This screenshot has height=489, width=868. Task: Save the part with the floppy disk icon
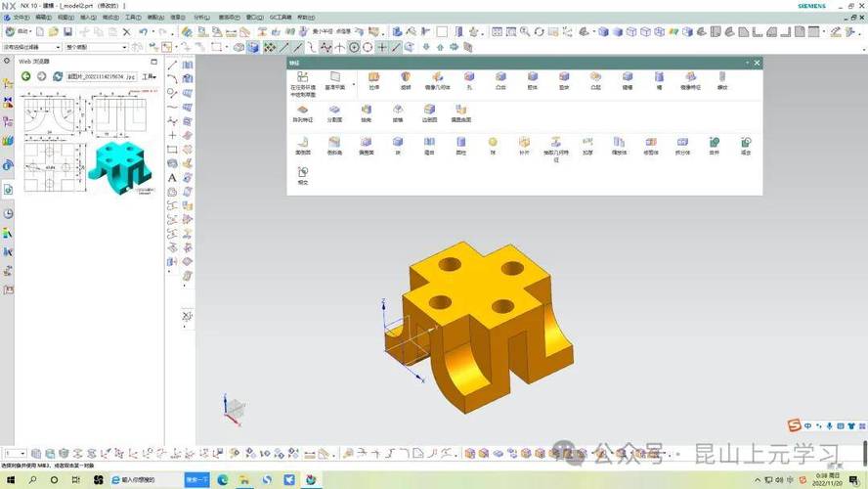coord(67,31)
